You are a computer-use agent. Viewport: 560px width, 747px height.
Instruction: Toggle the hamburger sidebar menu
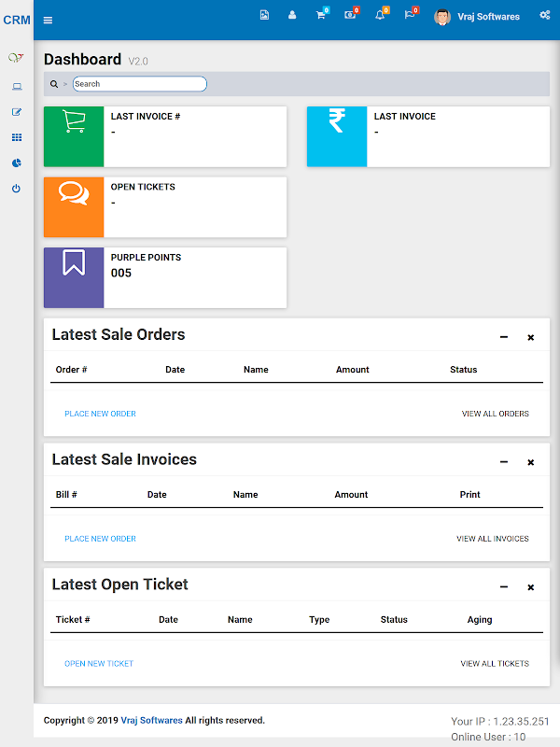pos(48,20)
